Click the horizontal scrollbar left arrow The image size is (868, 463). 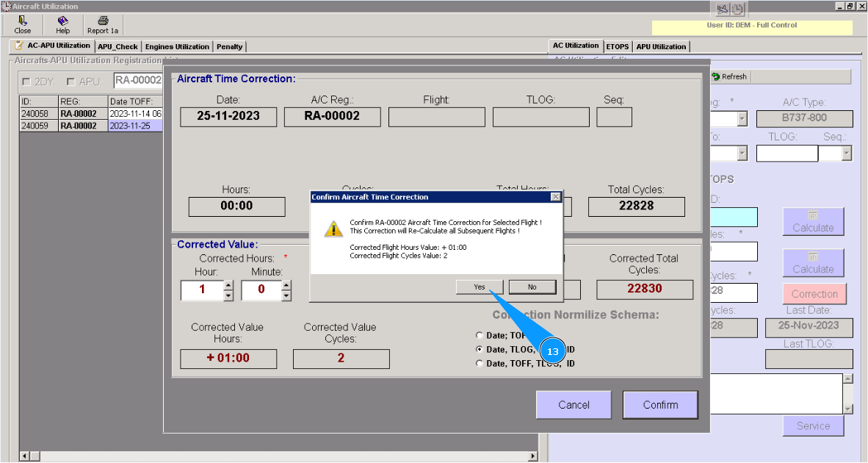pos(25,456)
